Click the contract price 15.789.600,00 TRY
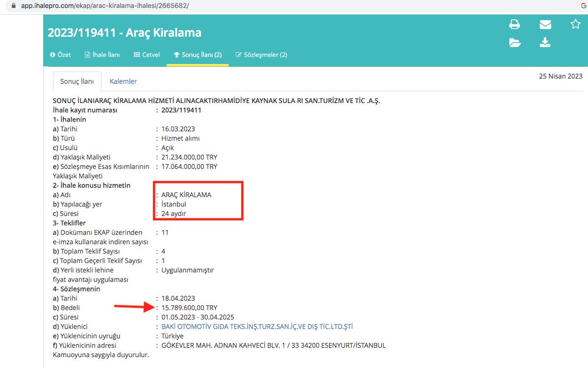The height and width of the screenshot is (368, 588). 189,308
